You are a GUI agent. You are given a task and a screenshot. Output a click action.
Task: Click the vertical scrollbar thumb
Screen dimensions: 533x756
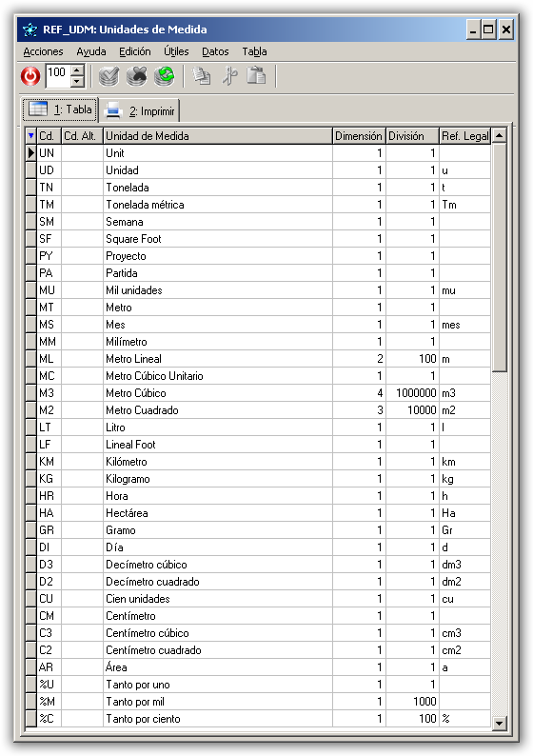[500, 257]
